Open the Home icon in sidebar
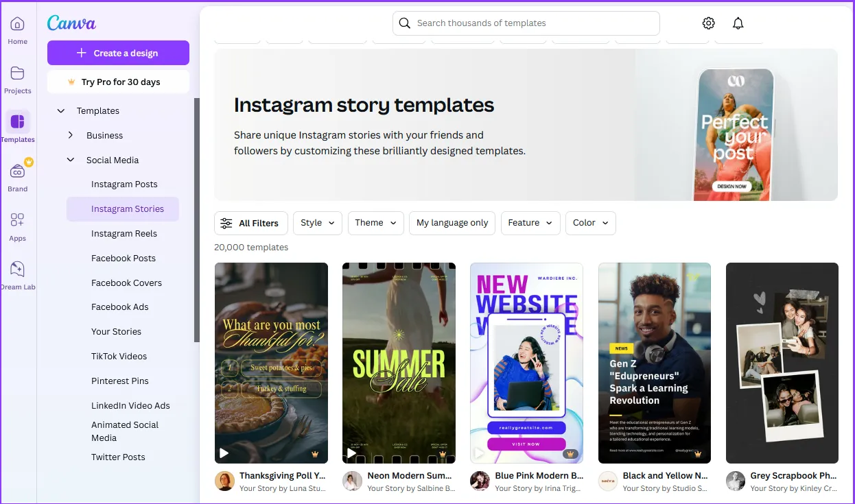The height and width of the screenshot is (504, 855). pyautogui.click(x=18, y=25)
